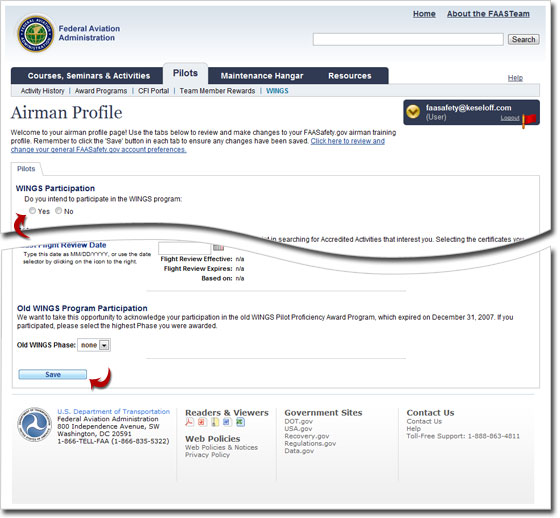The height and width of the screenshot is (518, 560).
Task: Open Privacy Policy footer link
Action: 207,455
